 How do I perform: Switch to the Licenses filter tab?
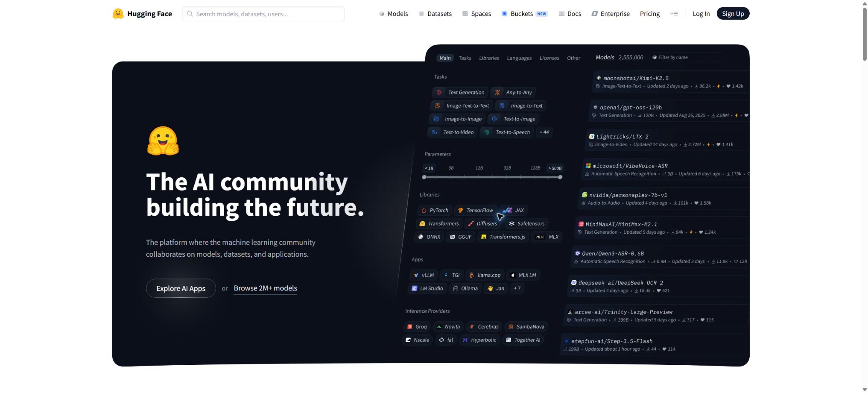tap(549, 58)
